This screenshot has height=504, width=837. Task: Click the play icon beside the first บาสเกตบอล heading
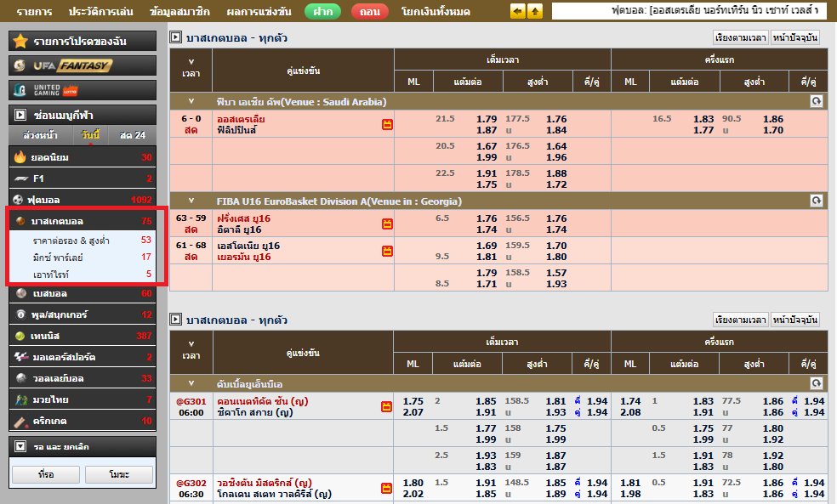click(x=176, y=37)
